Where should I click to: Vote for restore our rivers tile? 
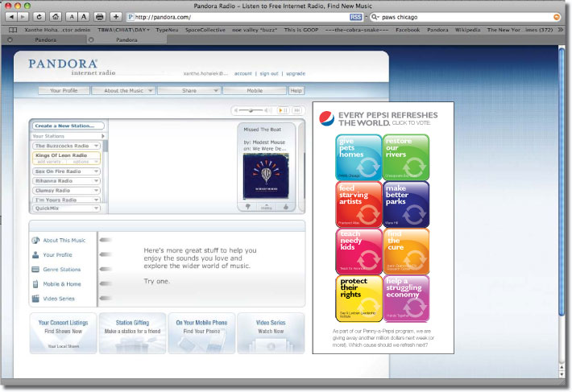(406, 158)
